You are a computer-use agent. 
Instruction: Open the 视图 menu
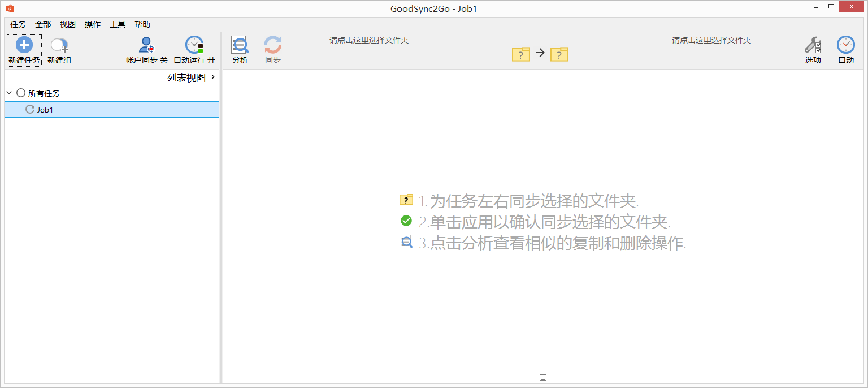[x=68, y=24]
